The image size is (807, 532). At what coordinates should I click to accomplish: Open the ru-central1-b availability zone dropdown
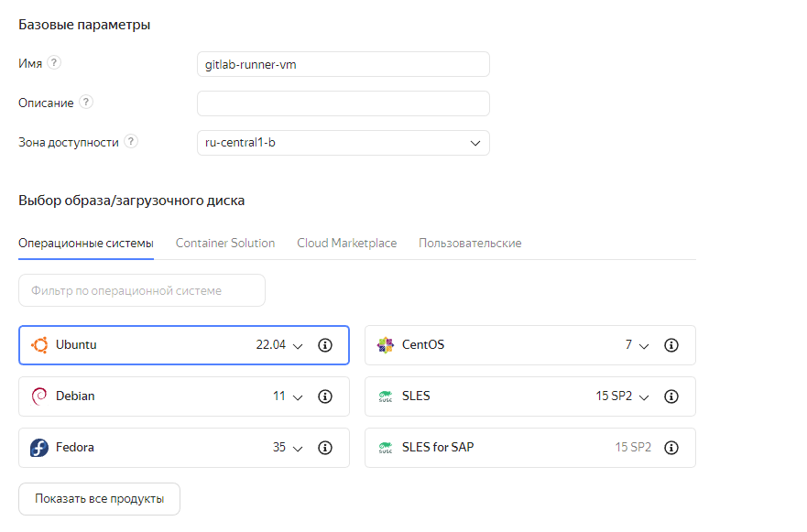(x=343, y=143)
